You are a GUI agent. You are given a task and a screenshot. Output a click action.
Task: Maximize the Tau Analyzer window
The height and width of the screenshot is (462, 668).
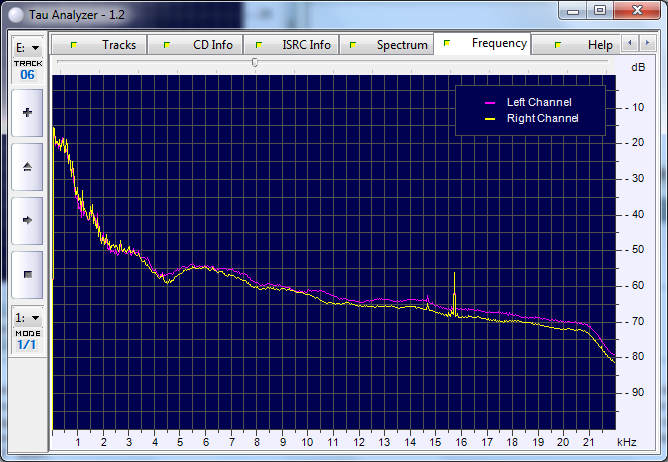pyautogui.click(x=600, y=11)
